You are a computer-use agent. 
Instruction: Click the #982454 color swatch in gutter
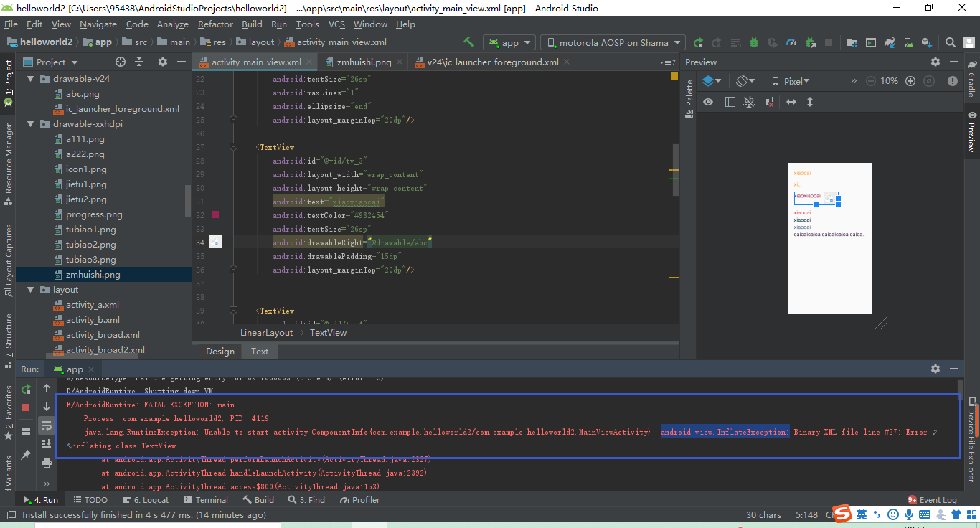point(215,214)
